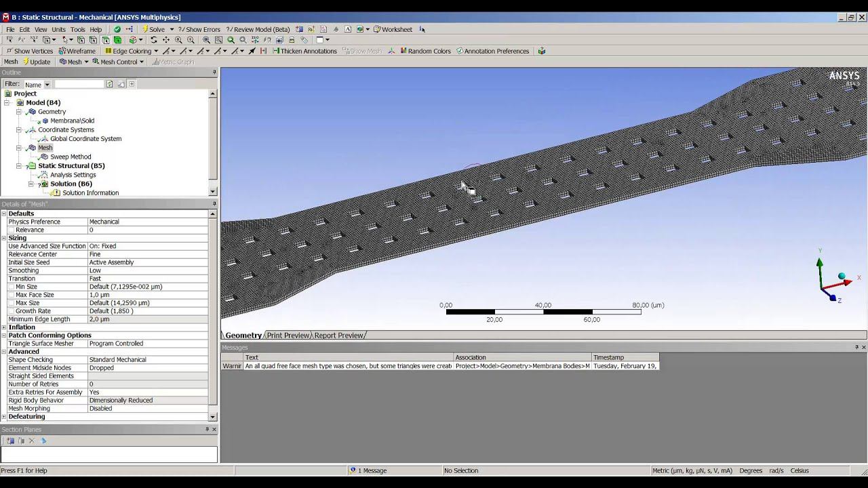Select Analysis Settings in the outline tree
868x488 pixels.
(73, 175)
